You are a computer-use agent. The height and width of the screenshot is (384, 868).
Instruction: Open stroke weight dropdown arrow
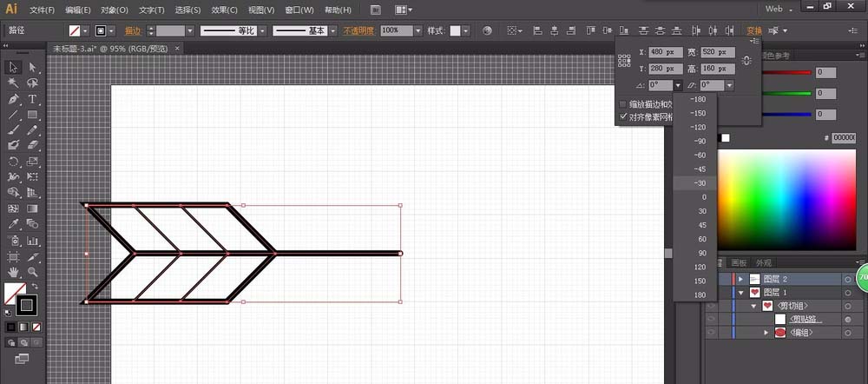(190, 31)
